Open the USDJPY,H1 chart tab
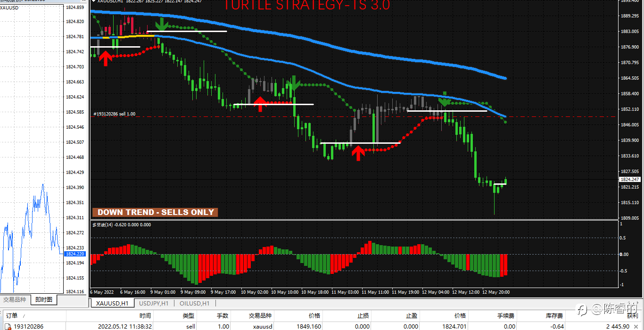Viewport: 644px width, 330px height. tap(154, 303)
